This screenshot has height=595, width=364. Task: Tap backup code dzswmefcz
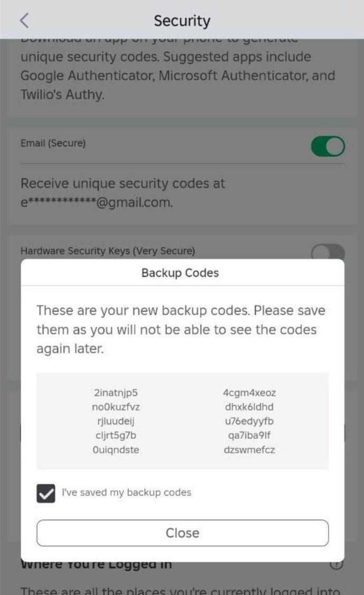(x=249, y=450)
